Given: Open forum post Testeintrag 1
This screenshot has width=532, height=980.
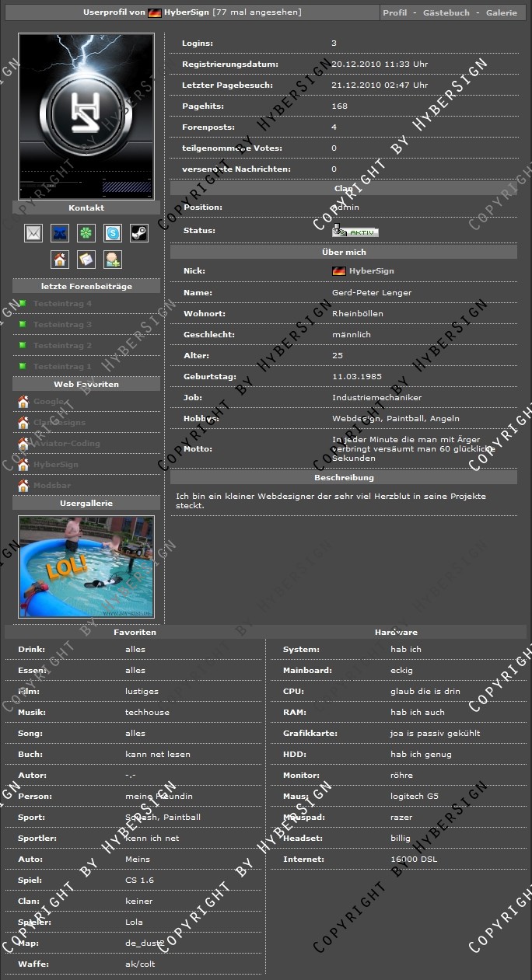Looking at the screenshot, I should 62,367.
